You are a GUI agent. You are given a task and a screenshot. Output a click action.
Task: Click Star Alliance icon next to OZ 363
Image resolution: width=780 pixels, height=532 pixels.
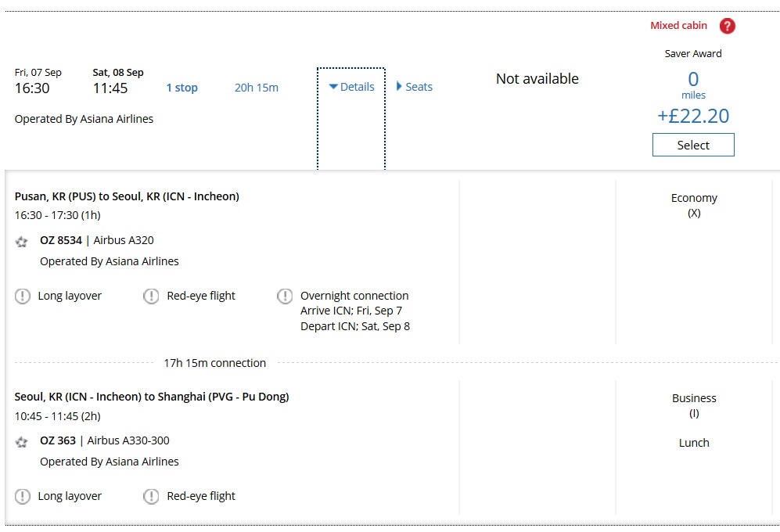(x=22, y=442)
